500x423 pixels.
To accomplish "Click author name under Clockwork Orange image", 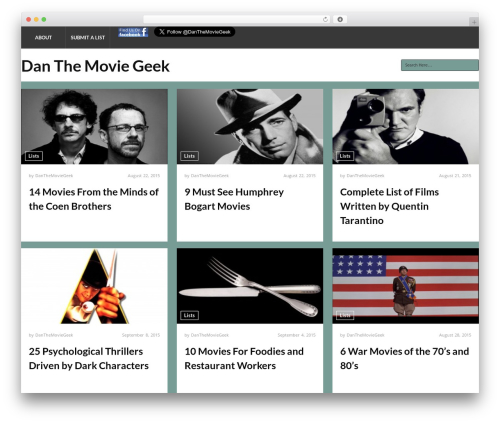I will point(54,335).
